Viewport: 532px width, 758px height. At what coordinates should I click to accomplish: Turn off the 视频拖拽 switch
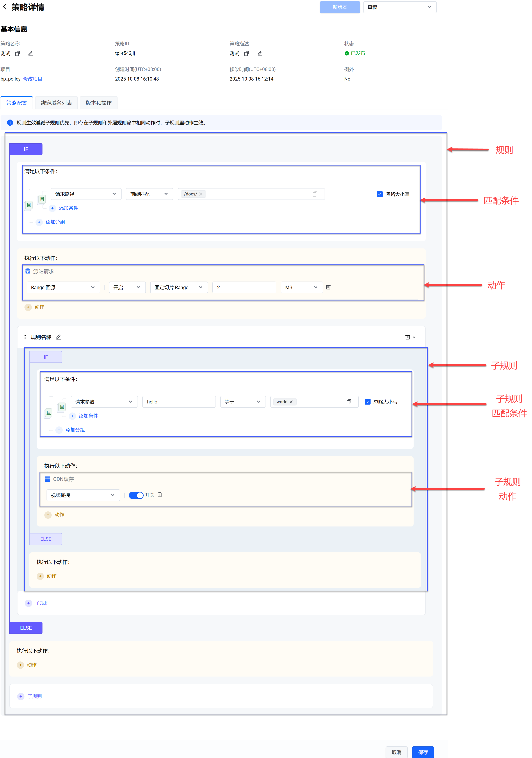(x=136, y=495)
